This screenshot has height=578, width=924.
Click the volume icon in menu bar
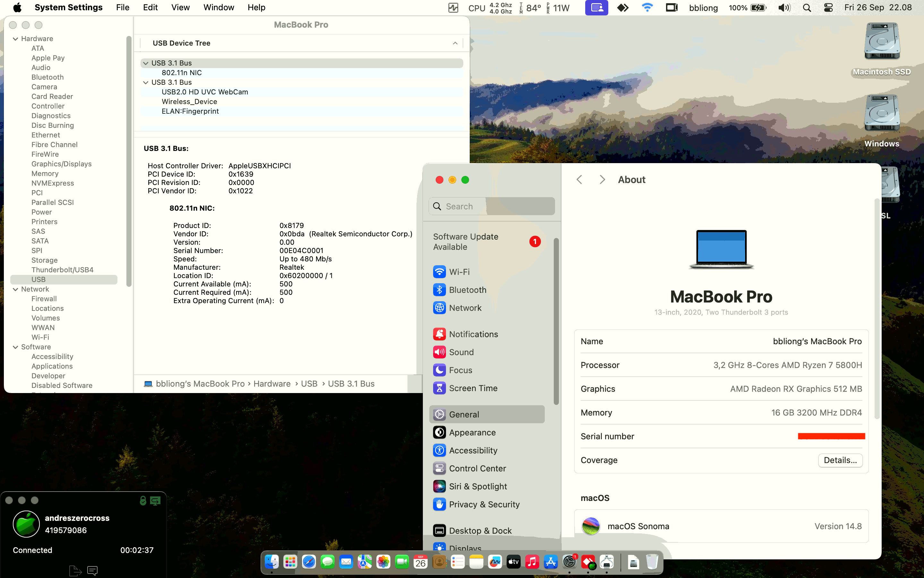click(784, 8)
